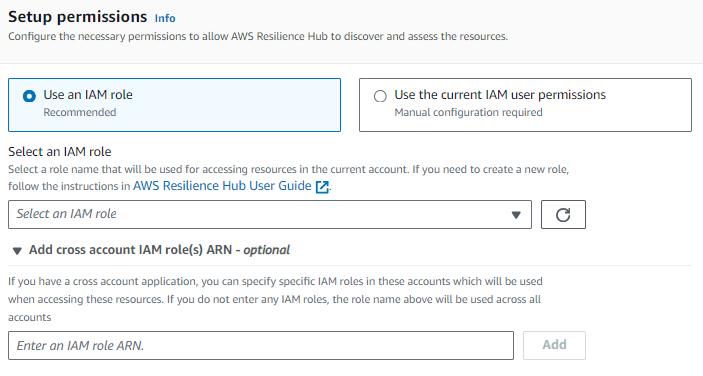Click the 'Recommended' text under Use an IAM role
703x376 pixels.
pos(80,112)
